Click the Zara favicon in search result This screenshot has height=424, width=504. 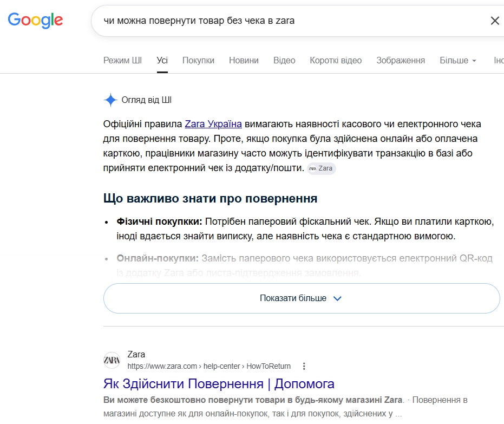[112, 360]
